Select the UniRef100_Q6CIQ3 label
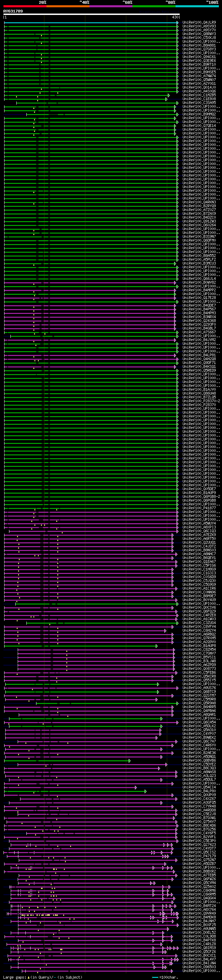 click(x=199, y=531)
